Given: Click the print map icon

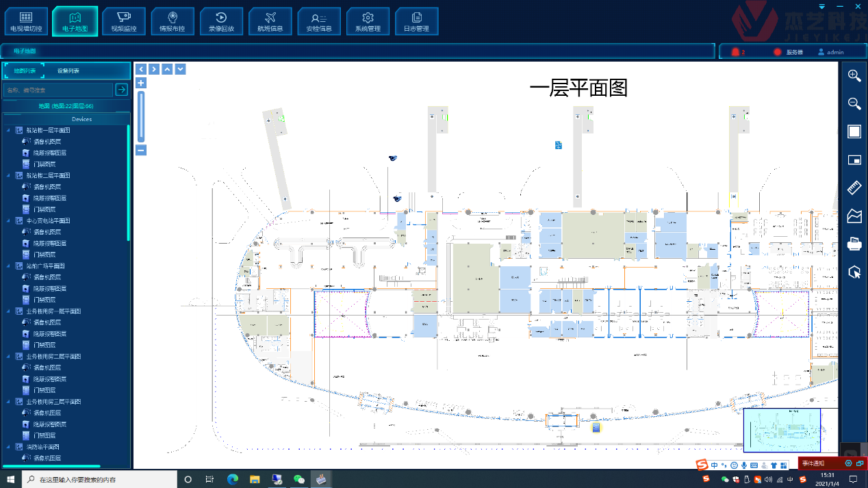Looking at the screenshot, I should pyautogui.click(x=854, y=244).
